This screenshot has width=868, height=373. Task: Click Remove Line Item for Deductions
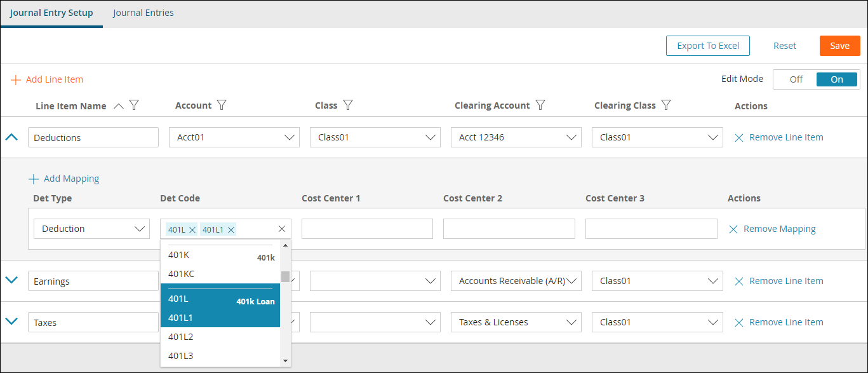(786, 137)
